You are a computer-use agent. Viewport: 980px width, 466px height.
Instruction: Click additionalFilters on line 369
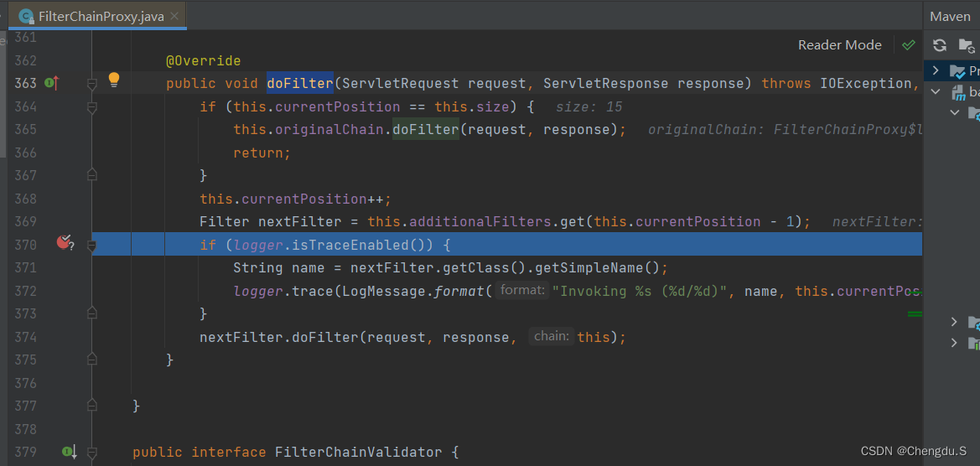[x=480, y=222]
